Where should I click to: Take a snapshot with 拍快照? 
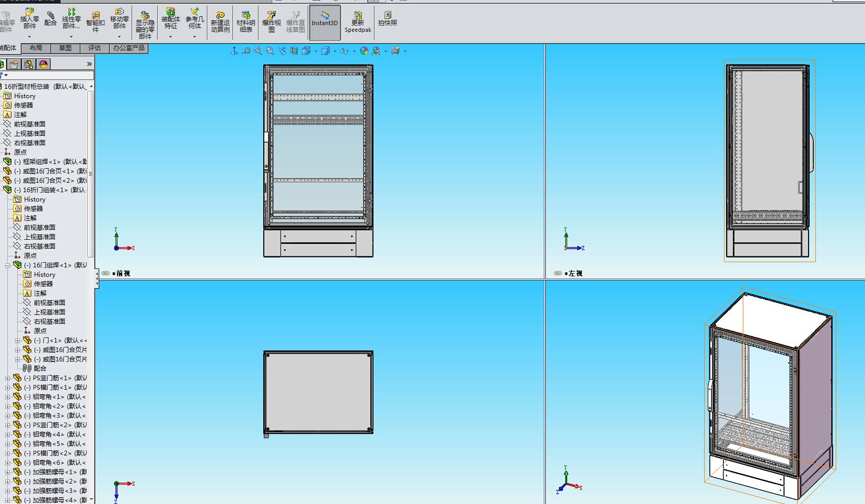(x=388, y=19)
